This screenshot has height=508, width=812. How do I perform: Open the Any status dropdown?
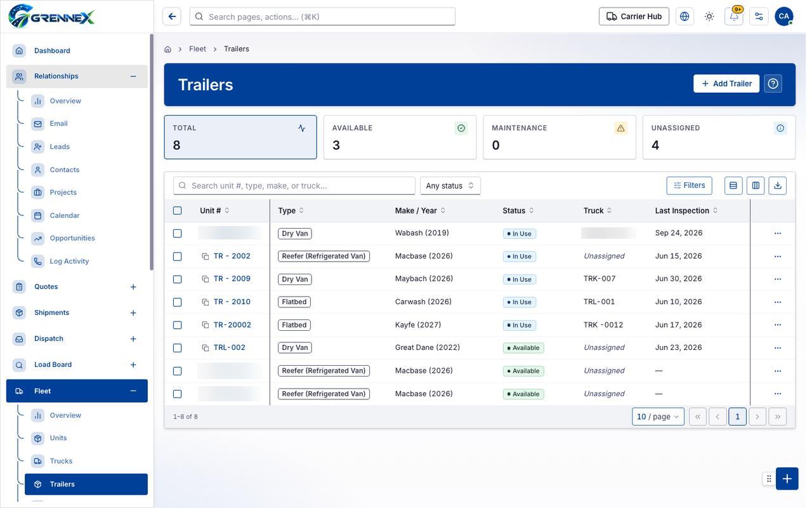point(450,185)
